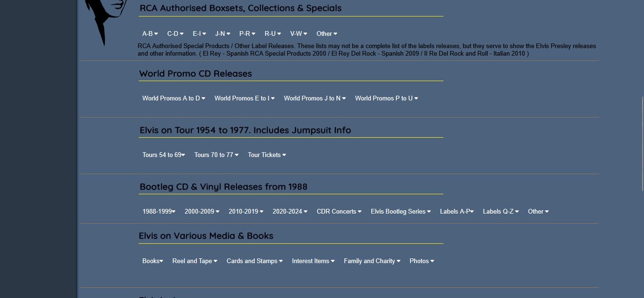Open World Promos P to U dropdown
644x298 pixels.
[x=386, y=98]
